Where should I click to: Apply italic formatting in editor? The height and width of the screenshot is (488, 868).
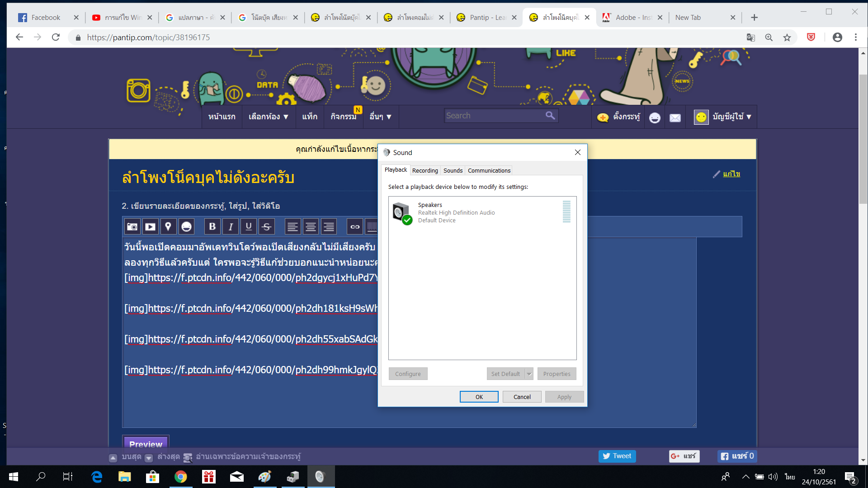231,226
